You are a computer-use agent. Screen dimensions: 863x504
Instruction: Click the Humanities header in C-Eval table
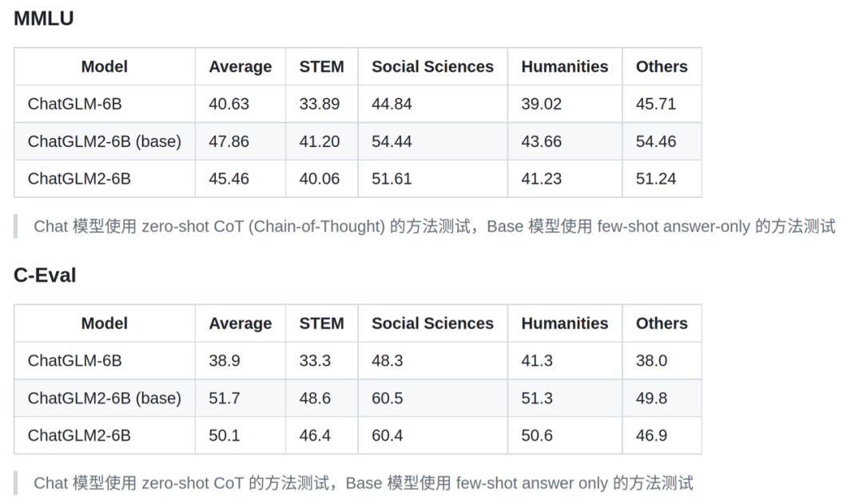pyautogui.click(x=565, y=323)
